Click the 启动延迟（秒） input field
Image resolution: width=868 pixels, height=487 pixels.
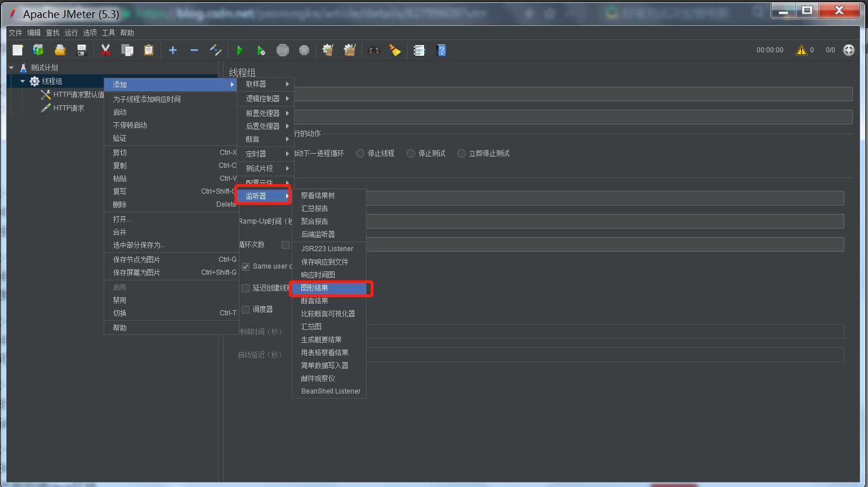click(x=605, y=355)
